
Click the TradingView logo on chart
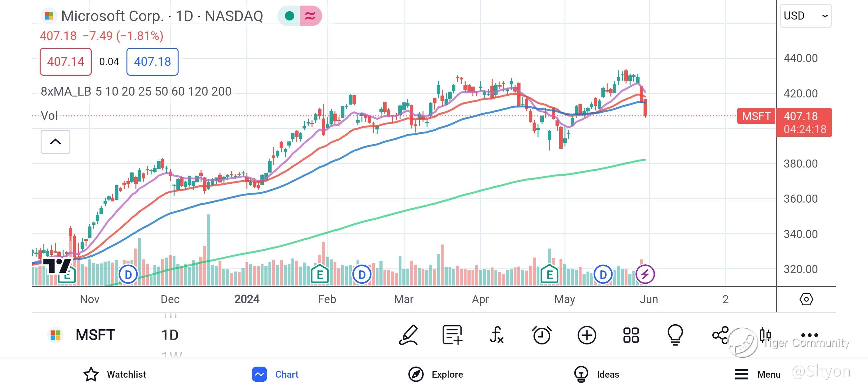57,266
